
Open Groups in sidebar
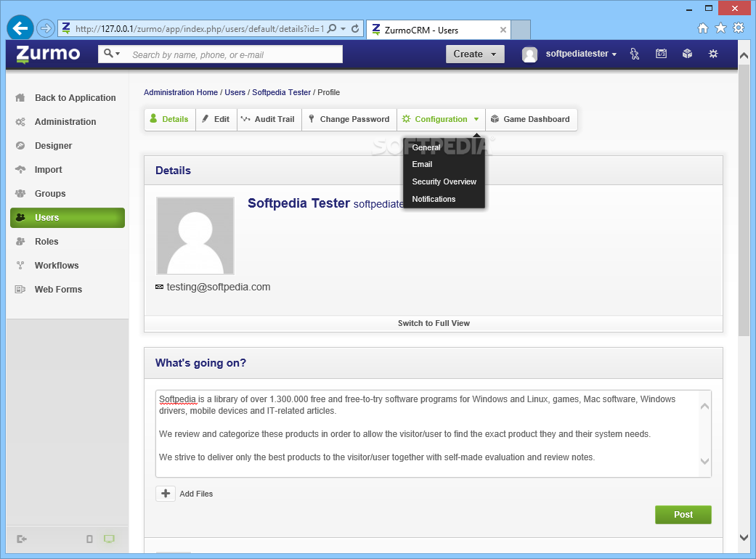coord(50,194)
